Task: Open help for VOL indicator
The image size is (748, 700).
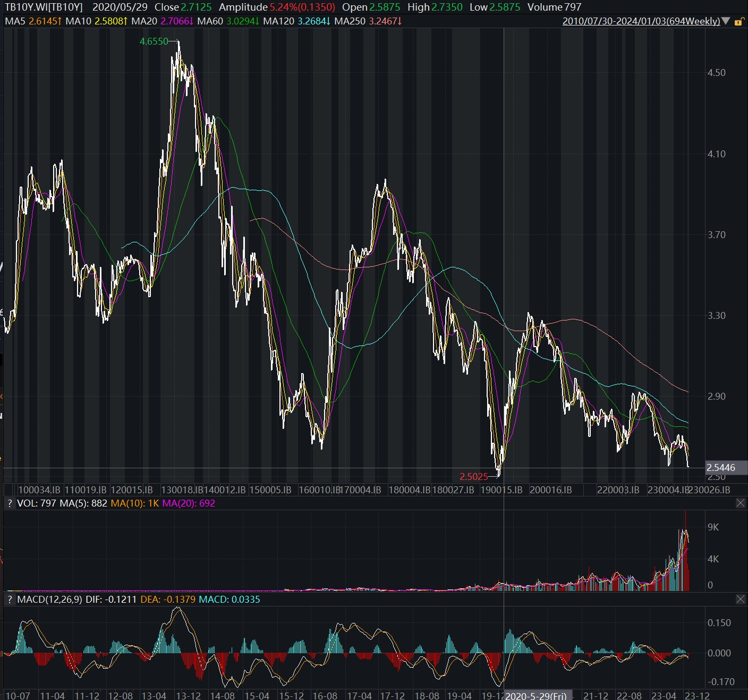Action: pos(9,503)
